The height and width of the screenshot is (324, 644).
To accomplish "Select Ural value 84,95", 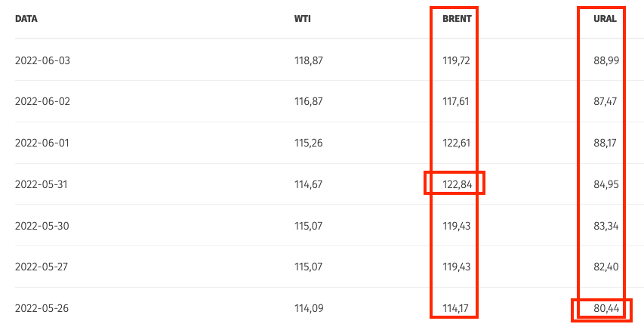I will click(x=606, y=184).
